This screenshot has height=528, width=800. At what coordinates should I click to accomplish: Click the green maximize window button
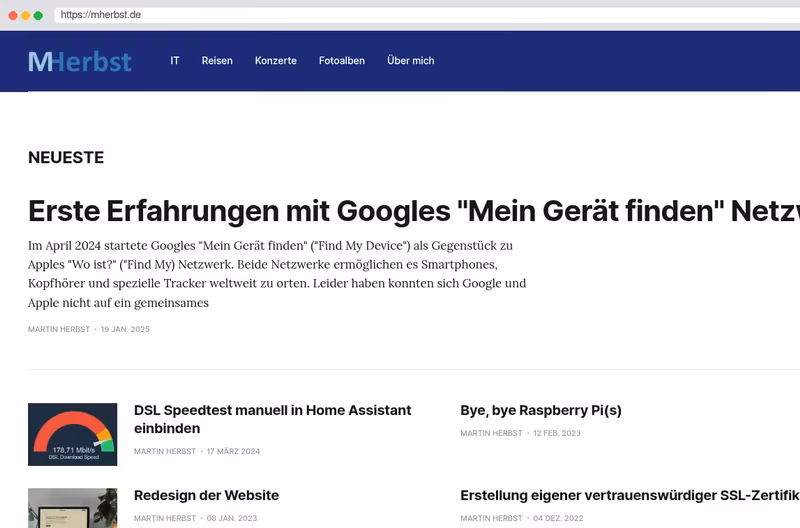pos(38,15)
